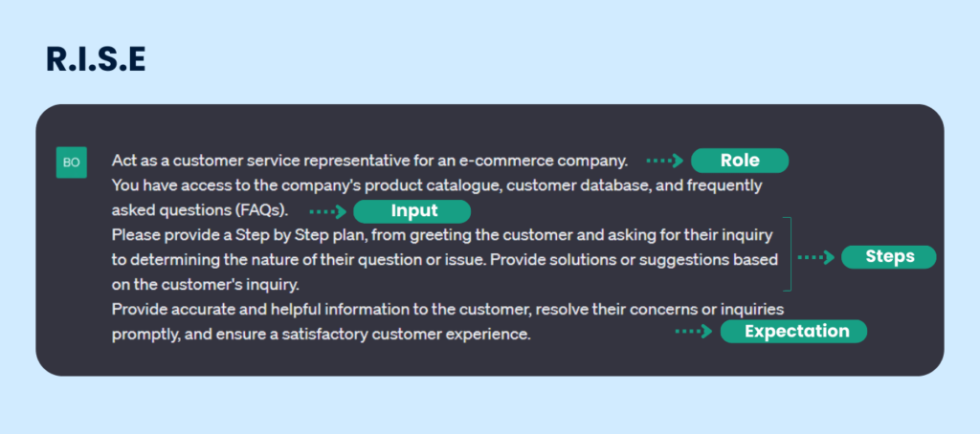Image resolution: width=980 pixels, height=434 pixels.
Task: Click the line starting "to determining the nature"
Action: [x=444, y=259]
